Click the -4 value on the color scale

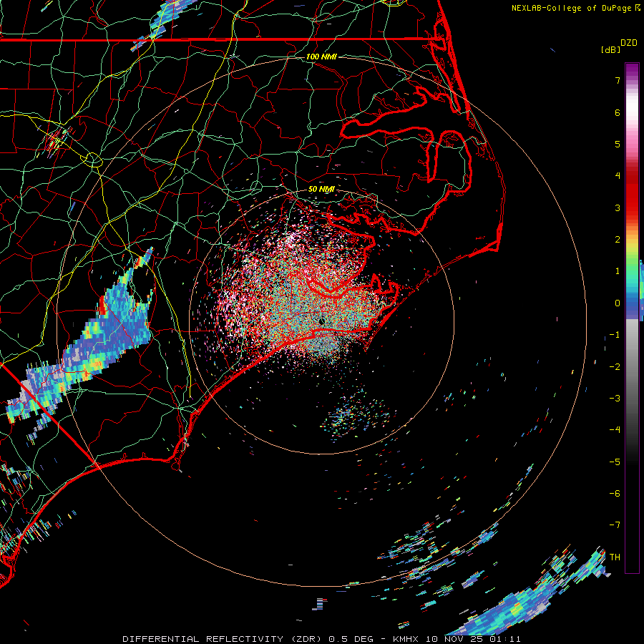[615, 430]
